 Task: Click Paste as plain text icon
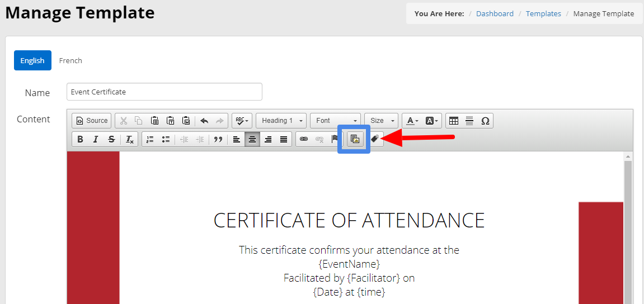[x=171, y=121]
